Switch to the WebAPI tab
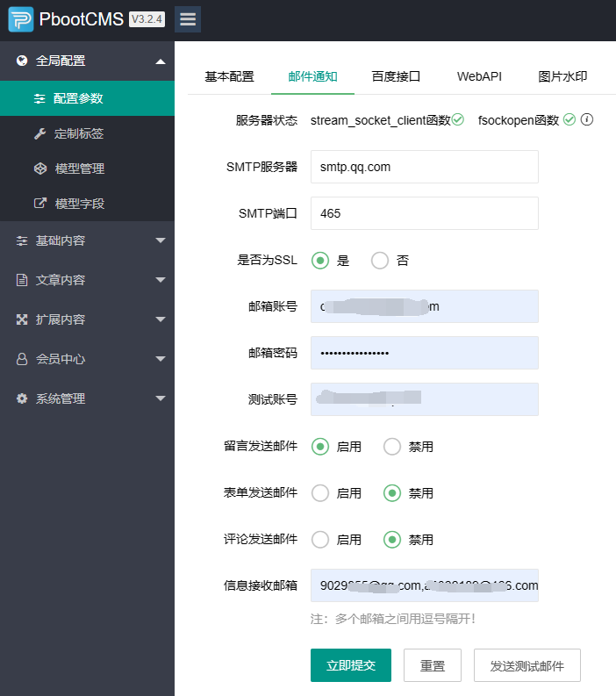This screenshot has height=696, width=616. coord(479,76)
